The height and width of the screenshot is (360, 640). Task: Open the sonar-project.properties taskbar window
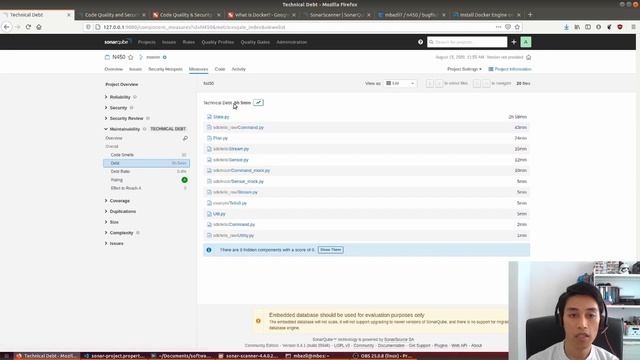click(114, 356)
